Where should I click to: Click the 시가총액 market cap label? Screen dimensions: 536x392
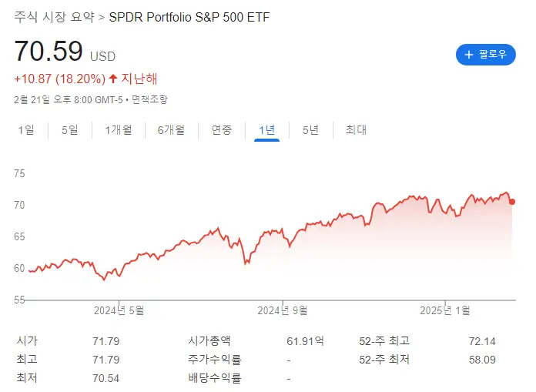pyautogui.click(x=209, y=340)
